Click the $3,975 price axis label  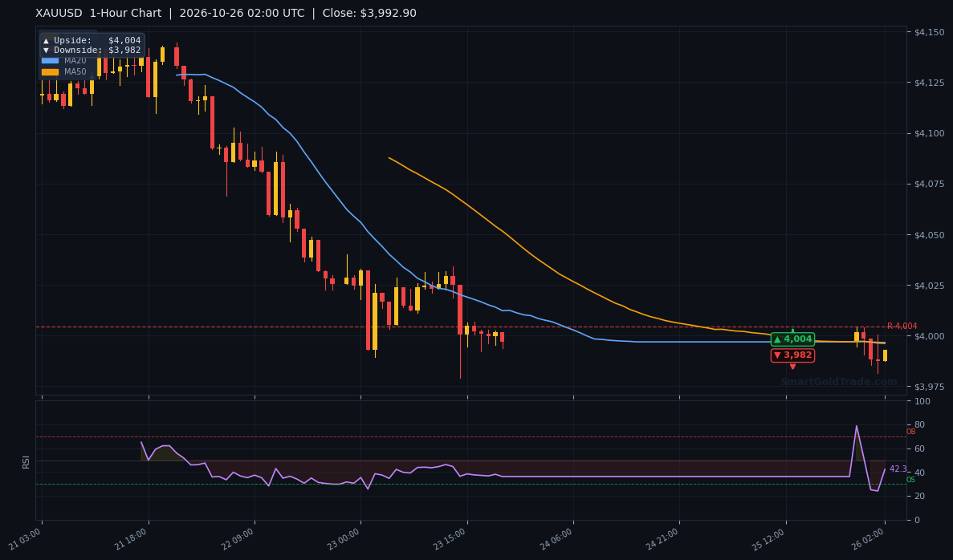929,387
